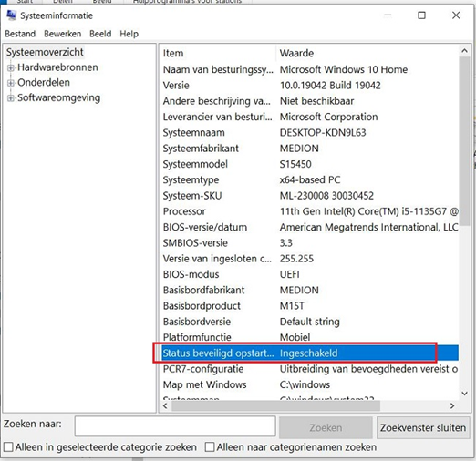Enable Alleen in geselecteerde categorie zoeken

pyautogui.click(x=8, y=447)
